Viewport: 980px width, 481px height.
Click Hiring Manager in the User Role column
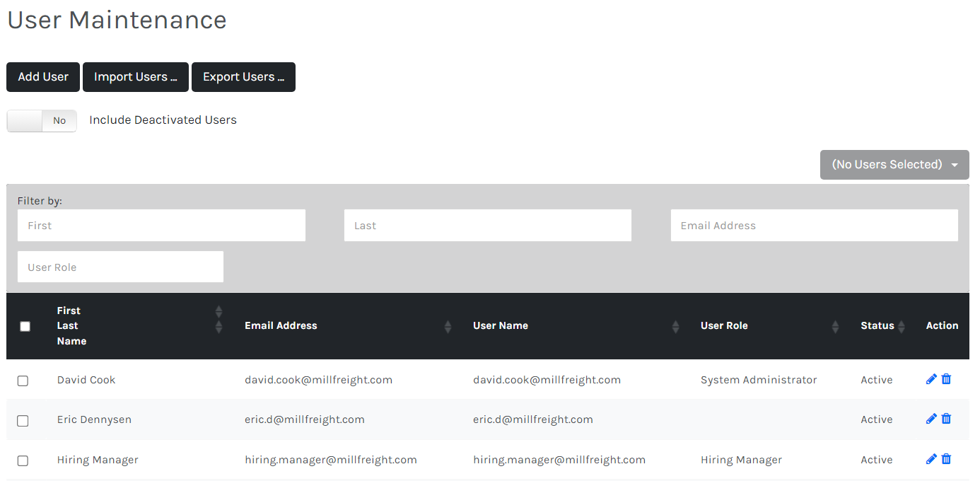click(741, 460)
